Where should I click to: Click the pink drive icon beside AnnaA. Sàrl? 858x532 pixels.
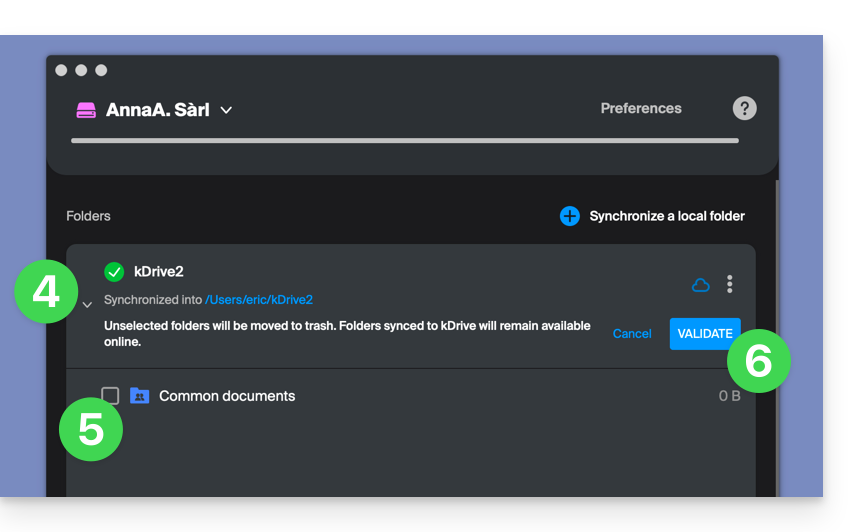click(x=86, y=110)
